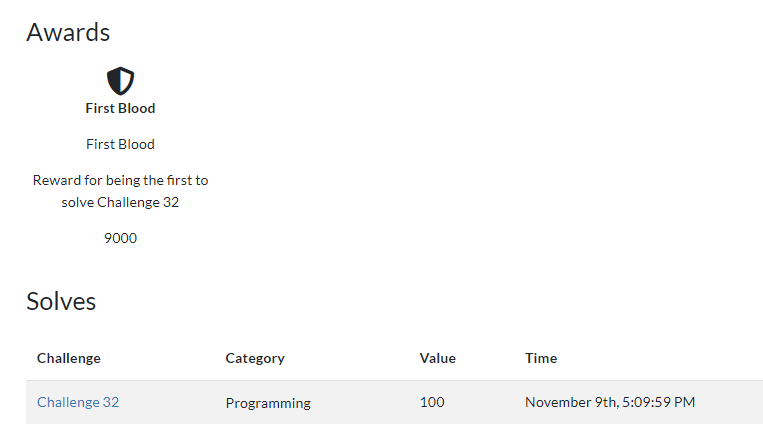Click the Challenge column header
The height and width of the screenshot is (443, 763).
point(69,358)
